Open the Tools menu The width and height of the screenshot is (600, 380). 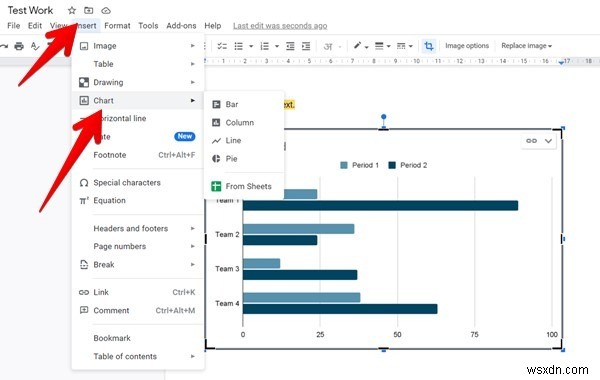point(148,26)
